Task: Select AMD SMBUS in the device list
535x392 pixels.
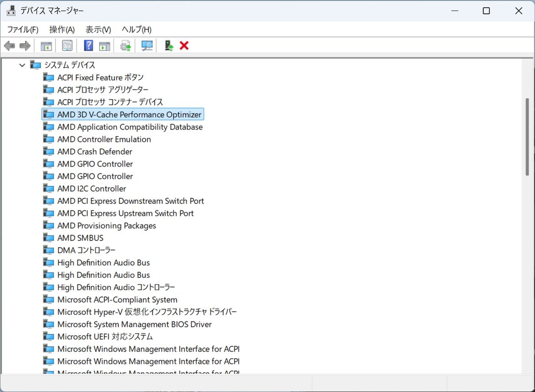Action: tap(80, 238)
